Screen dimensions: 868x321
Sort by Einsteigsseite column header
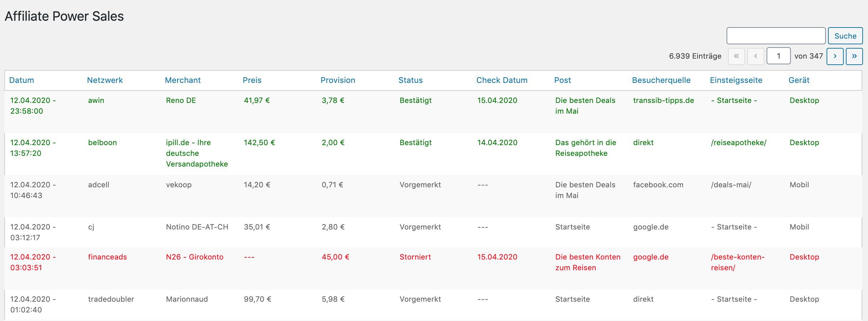(x=736, y=80)
